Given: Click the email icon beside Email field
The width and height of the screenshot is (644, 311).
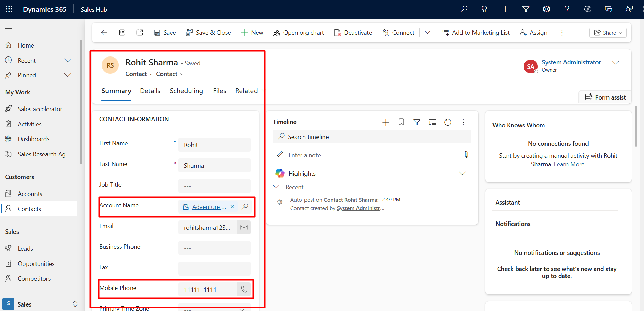Looking at the screenshot, I should pos(244,227).
